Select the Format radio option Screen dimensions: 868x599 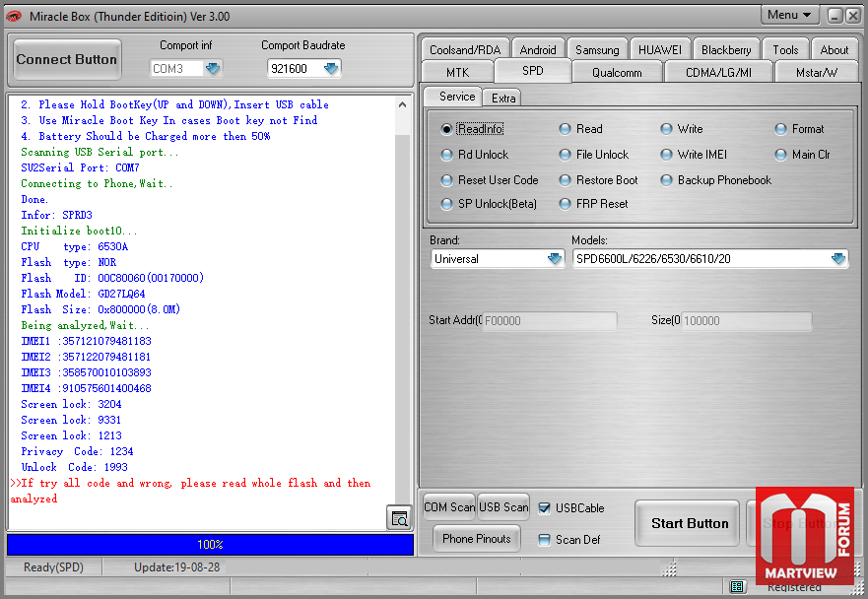pos(781,129)
